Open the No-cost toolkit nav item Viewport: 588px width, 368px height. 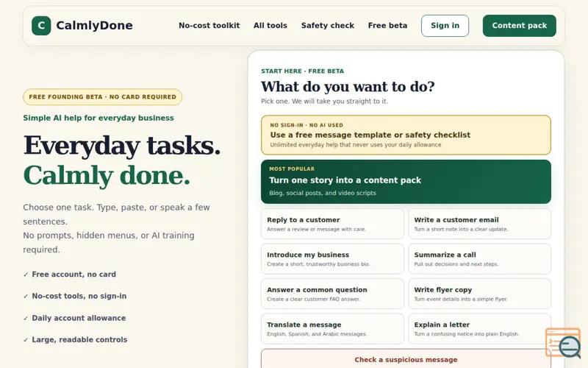(x=209, y=26)
